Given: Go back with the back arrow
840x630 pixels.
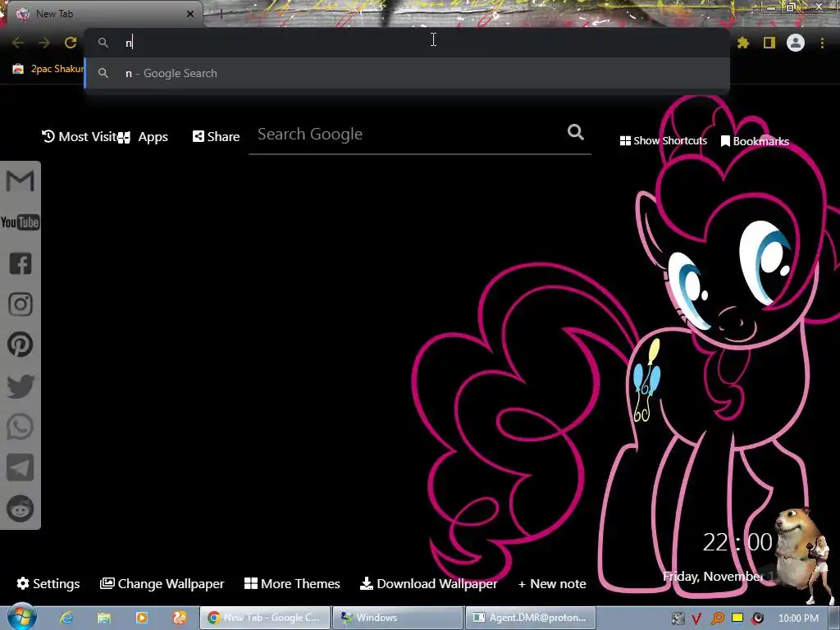Looking at the screenshot, I should tap(18, 43).
